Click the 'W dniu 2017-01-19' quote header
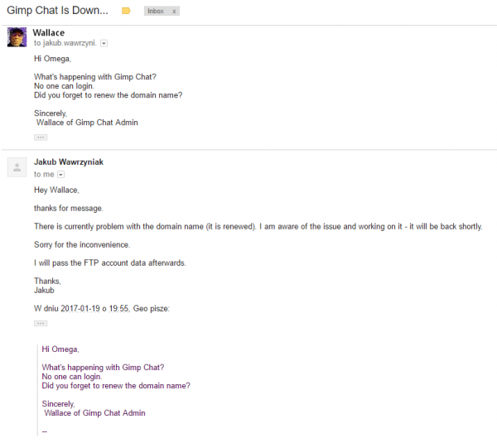This screenshot has height=448, width=497. pyautogui.click(x=102, y=309)
